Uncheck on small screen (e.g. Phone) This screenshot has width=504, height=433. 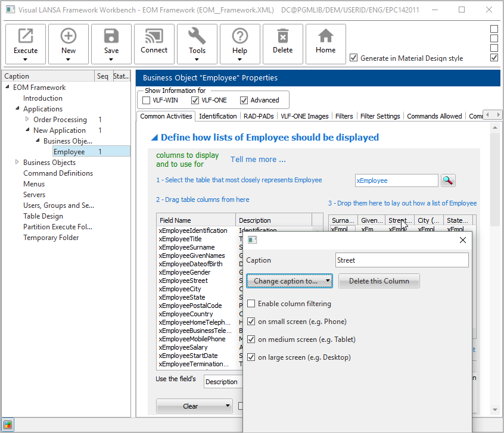click(x=251, y=322)
